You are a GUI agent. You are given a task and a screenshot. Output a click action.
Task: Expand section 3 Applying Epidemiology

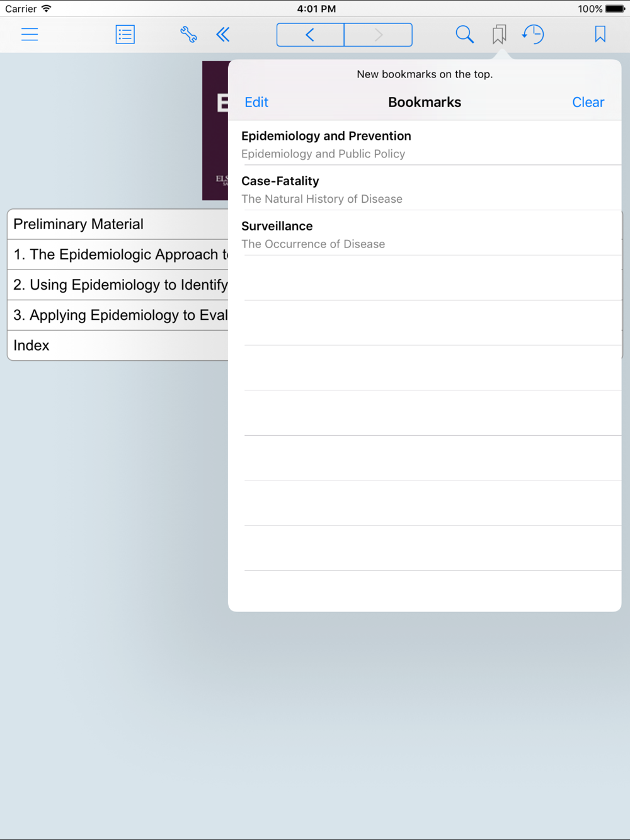118,315
